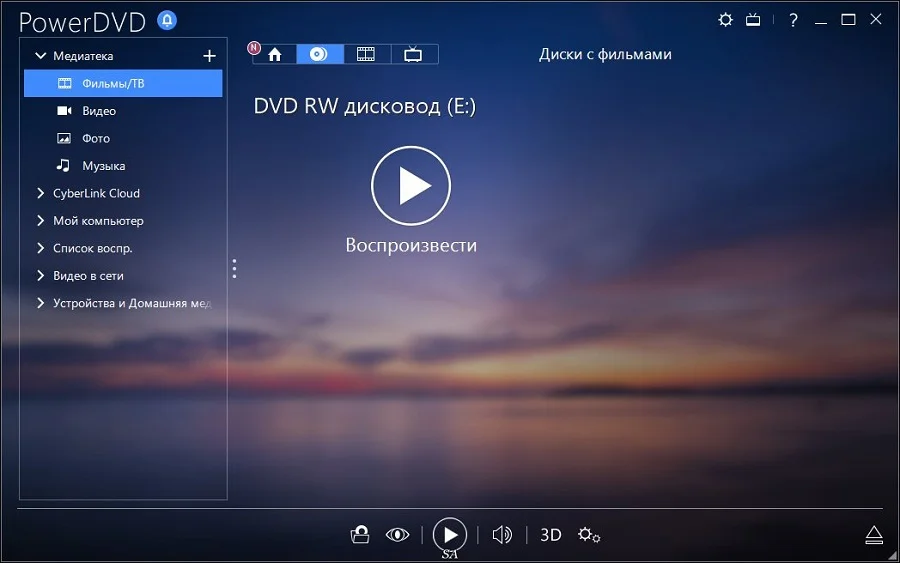Open help with the question mark icon
This screenshot has height=563, width=900.
(x=793, y=20)
